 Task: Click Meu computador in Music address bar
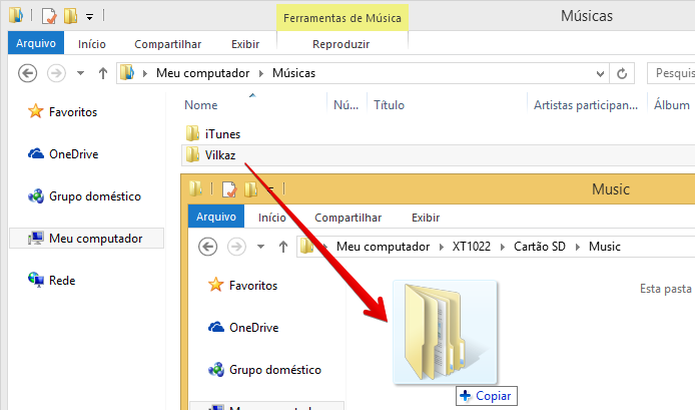tap(383, 246)
